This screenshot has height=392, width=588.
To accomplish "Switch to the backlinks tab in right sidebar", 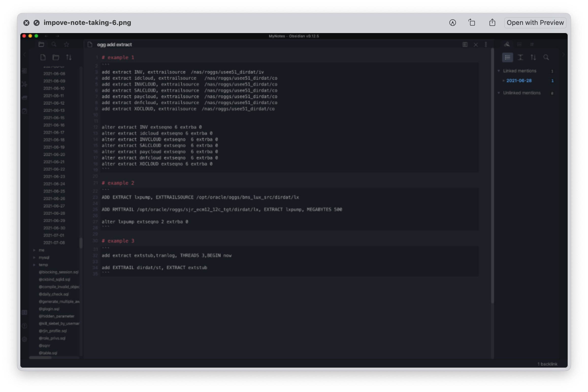I will (x=507, y=44).
